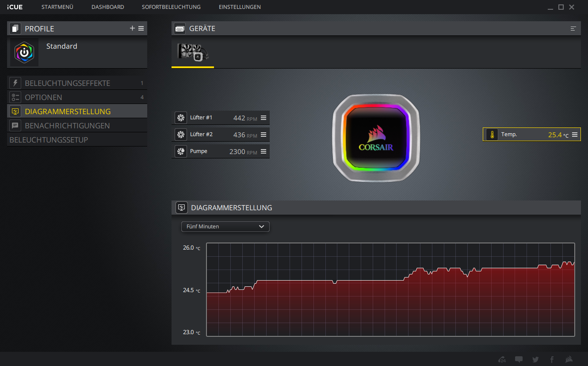Open the GERÄTE panel list menu icon
Viewport: 588px width, 366px height.
click(573, 28)
